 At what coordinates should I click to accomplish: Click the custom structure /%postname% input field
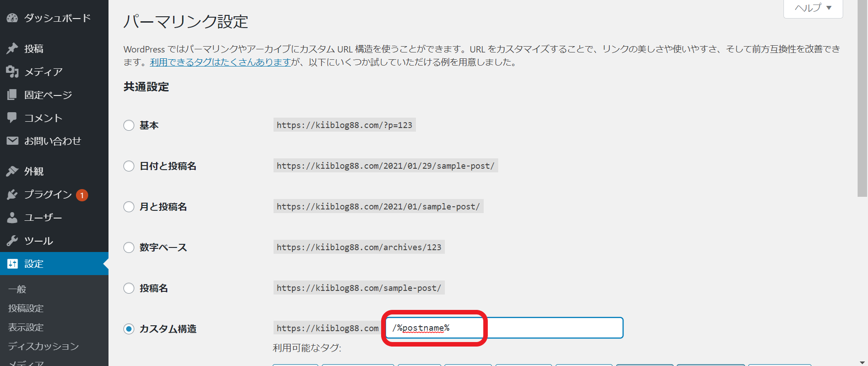(x=504, y=328)
